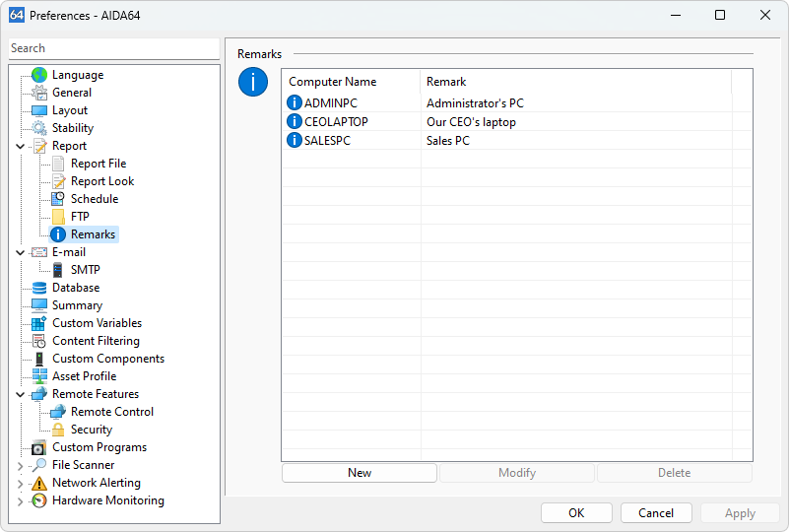Select the Schedule clock icon
Image resolution: width=789 pixels, height=532 pixels.
click(58, 199)
